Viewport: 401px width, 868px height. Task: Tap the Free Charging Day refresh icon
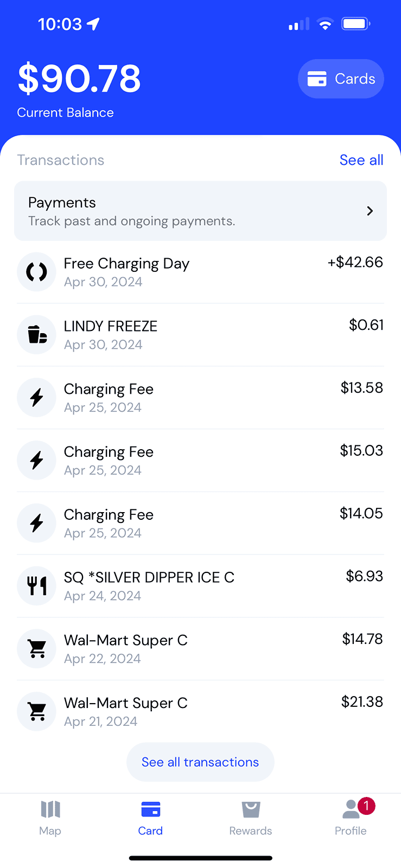(x=36, y=272)
